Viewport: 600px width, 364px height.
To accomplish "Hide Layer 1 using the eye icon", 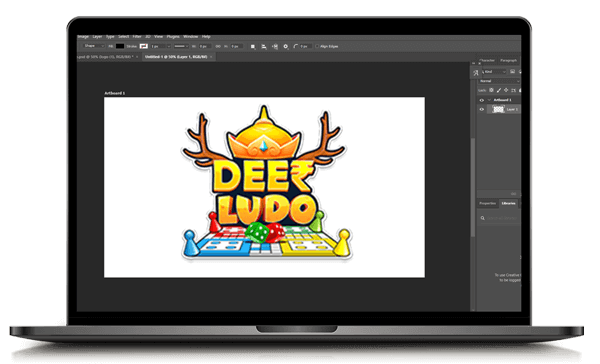I will pyautogui.click(x=482, y=109).
